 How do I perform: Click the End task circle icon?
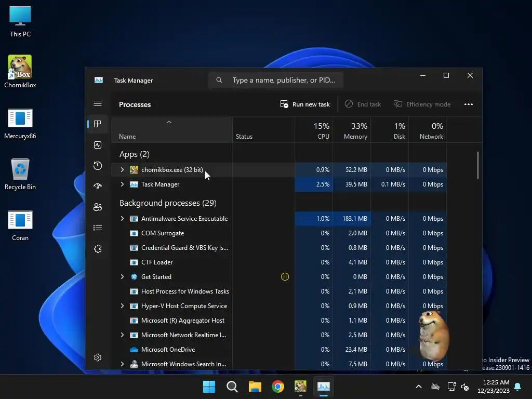(349, 104)
